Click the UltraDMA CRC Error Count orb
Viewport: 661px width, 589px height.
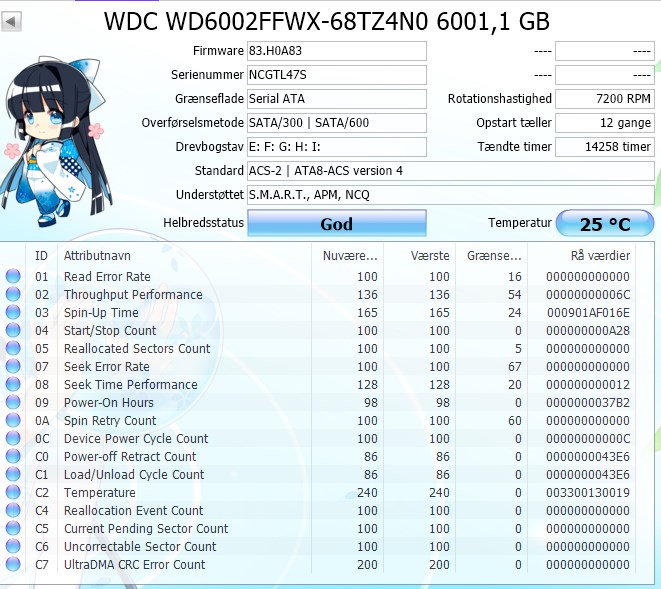pos(13,564)
